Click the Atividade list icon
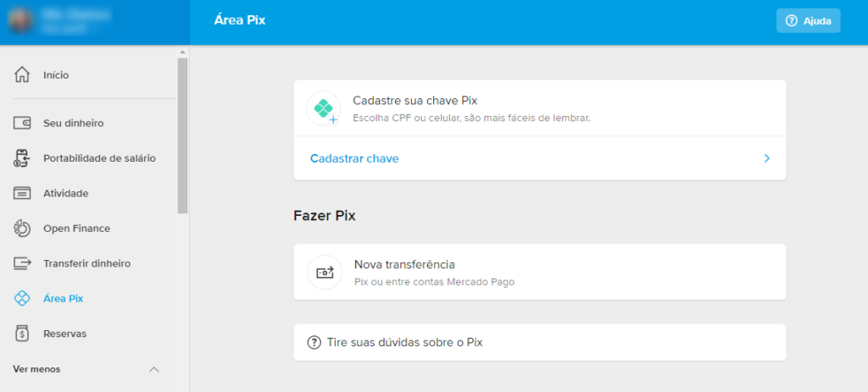Image resolution: width=868 pixels, height=392 pixels. 23,193
